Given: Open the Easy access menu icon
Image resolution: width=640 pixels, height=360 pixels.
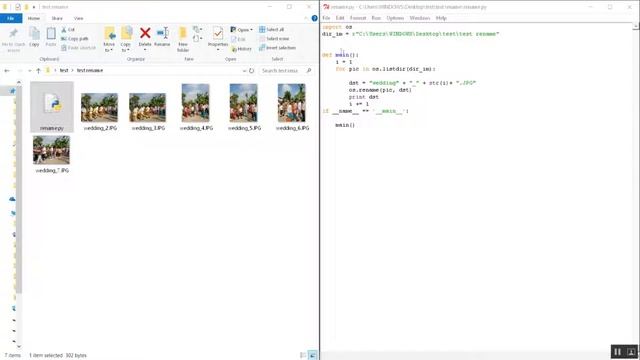Looking at the screenshot, I should point(197,39).
